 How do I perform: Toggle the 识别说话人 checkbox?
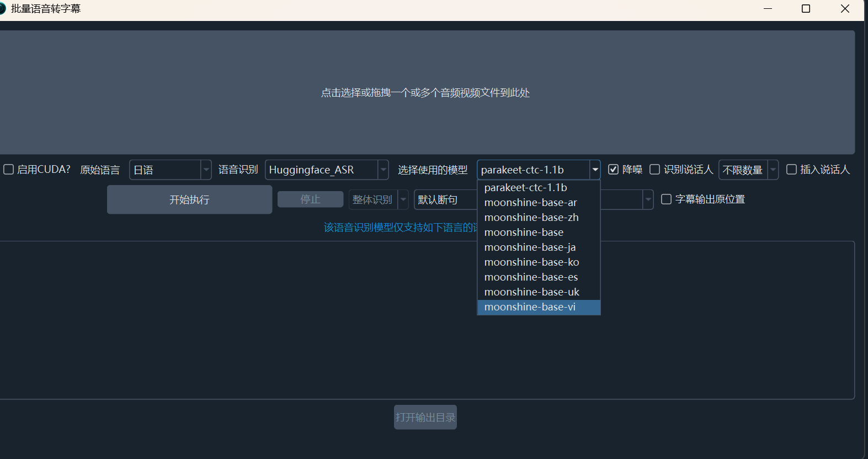click(654, 170)
